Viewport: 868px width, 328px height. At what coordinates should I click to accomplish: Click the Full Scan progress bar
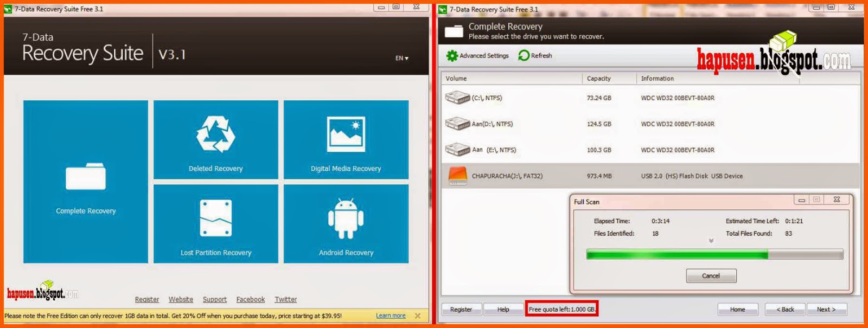(714, 254)
